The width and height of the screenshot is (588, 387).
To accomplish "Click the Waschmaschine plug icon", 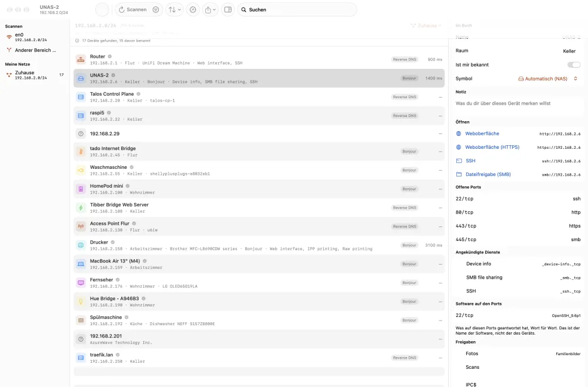I will pos(81,170).
